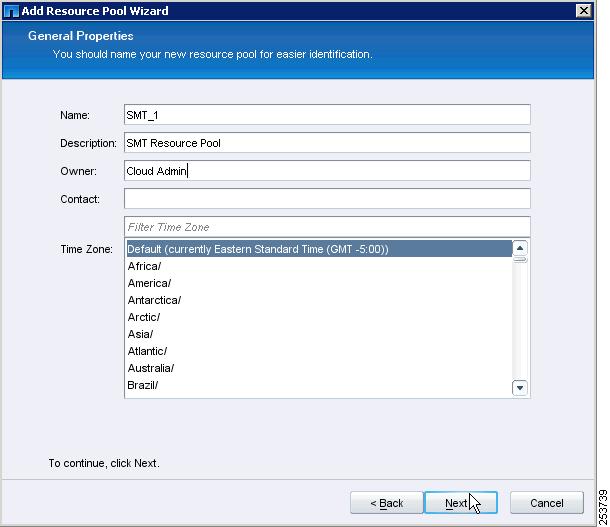Pick Australia/ time zone region
Viewport: 610px width, 527px height.
pyautogui.click(x=319, y=368)
